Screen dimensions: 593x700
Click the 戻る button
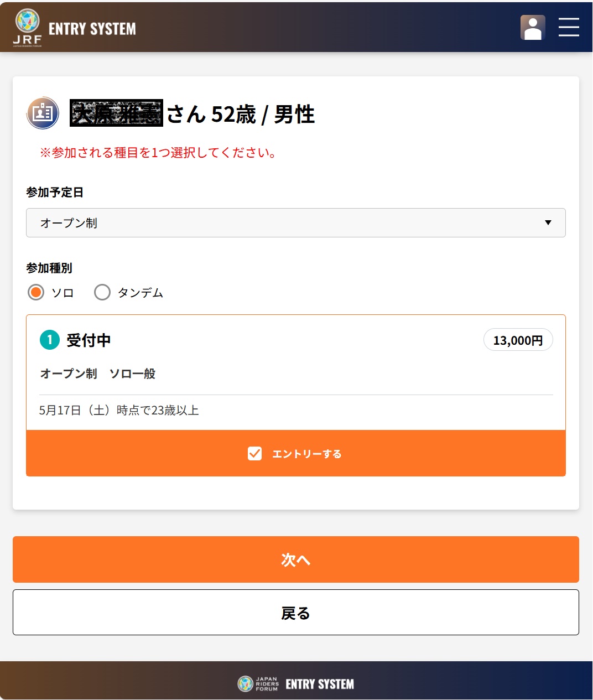click(x=296, y=613)
